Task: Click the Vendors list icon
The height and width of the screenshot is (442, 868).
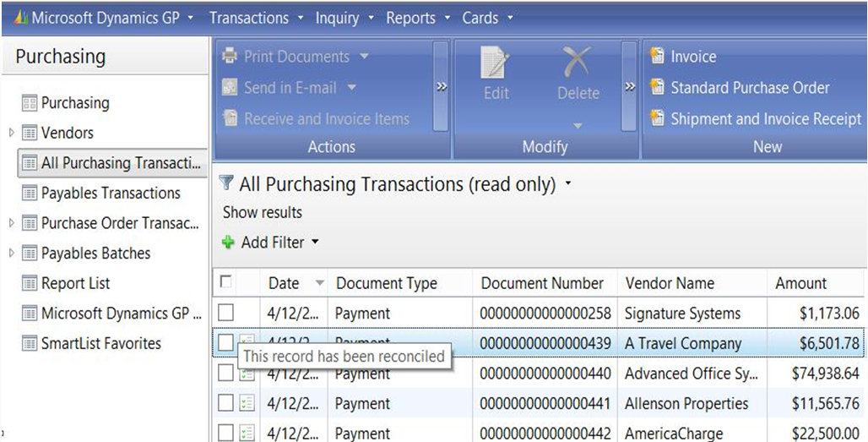Action: (x=30, y=133)
